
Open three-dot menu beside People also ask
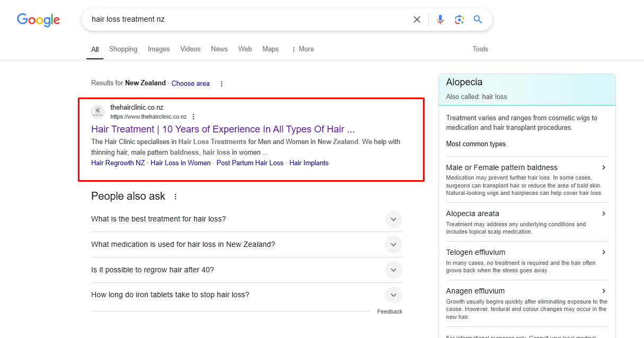175,197
